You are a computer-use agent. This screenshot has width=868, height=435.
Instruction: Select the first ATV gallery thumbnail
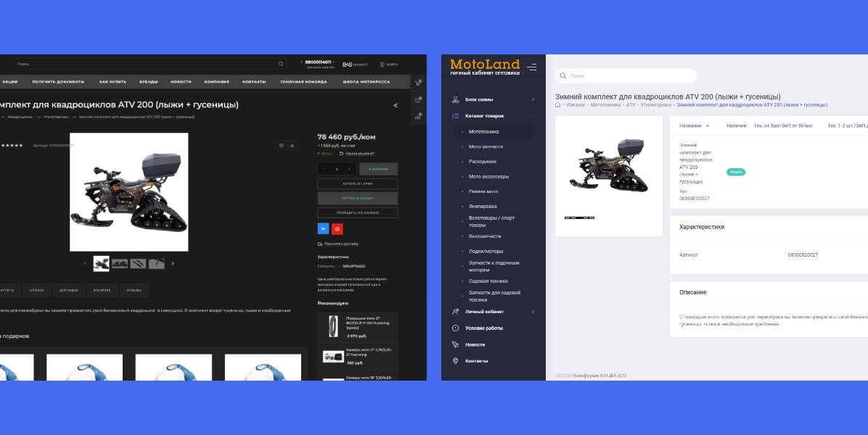click(x=102, y=264)
